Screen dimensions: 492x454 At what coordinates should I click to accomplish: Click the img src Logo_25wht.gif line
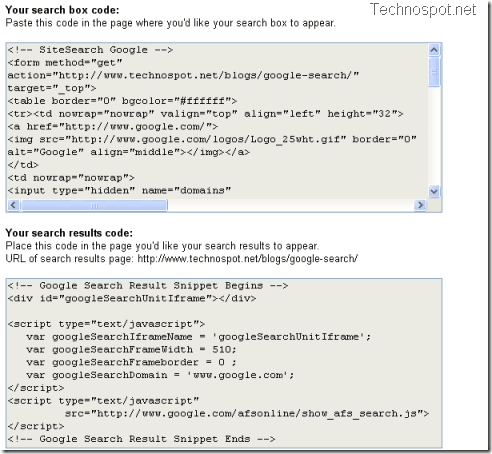click(212, 139)
